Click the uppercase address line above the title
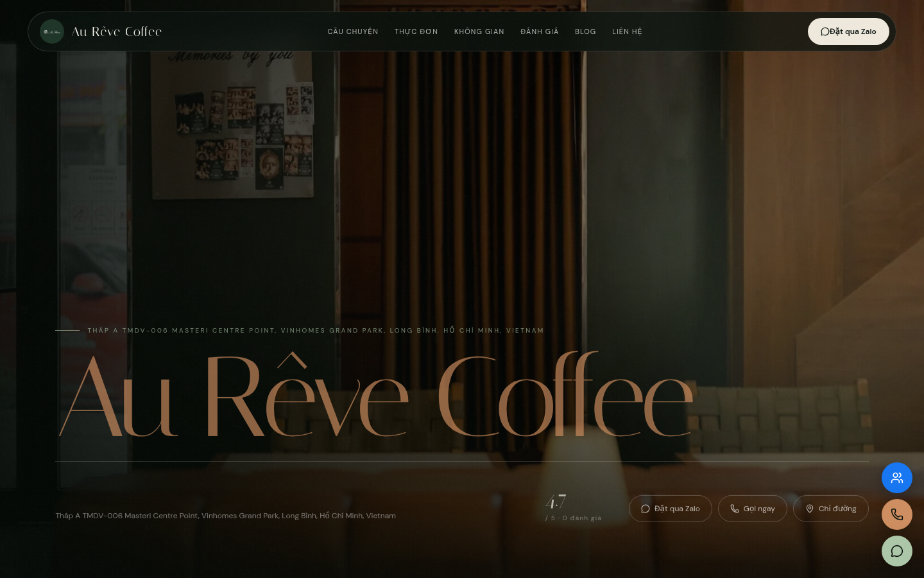The height and width of the screenshot is (578, 924). [316, 331]
